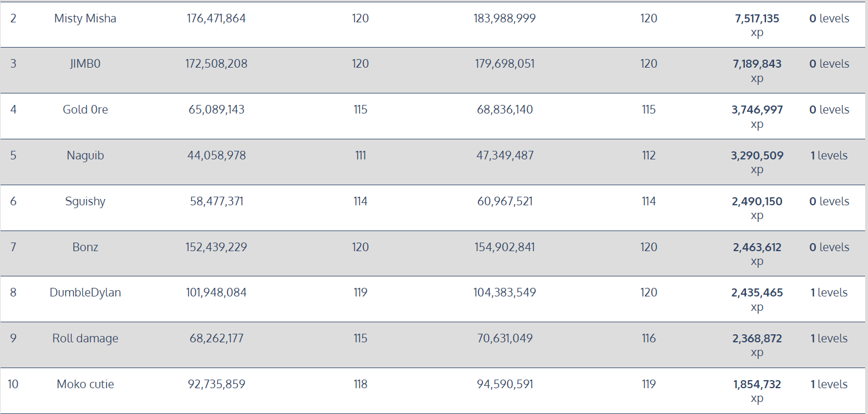Select the JIMB0 player name

tap(85, 64)
